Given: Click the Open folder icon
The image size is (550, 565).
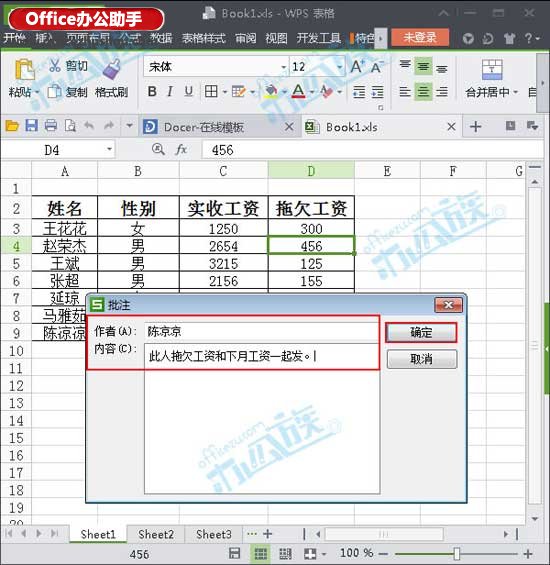Looking at the screenshot, I should [12, 126].
